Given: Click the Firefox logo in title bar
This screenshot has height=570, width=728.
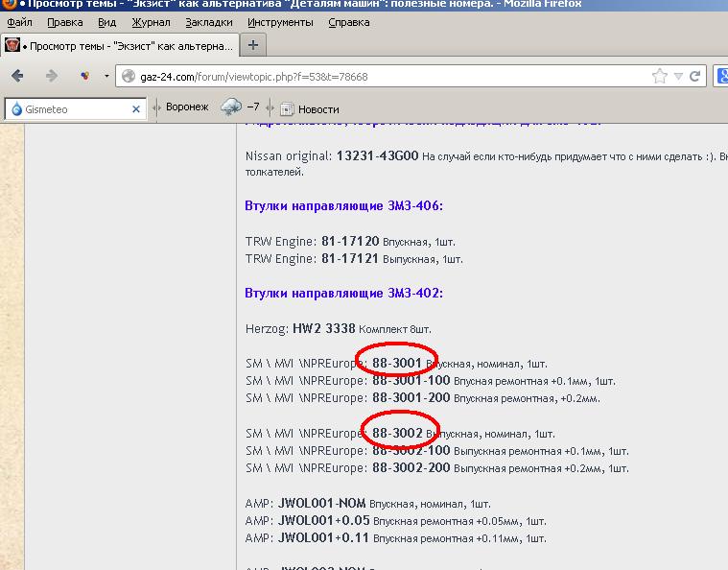Looking at the screenshot, I should (9, 4).
